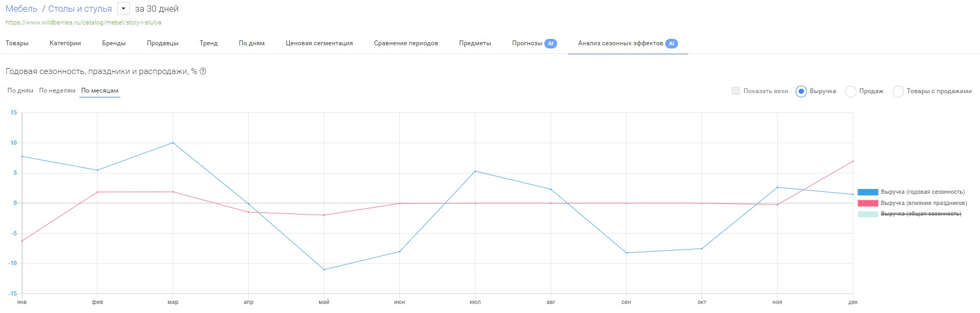Open the category dropdown arrow beside Столы и стулья
Screen dimensions: 980x313
pyautogui.click(x=123, y=9)
